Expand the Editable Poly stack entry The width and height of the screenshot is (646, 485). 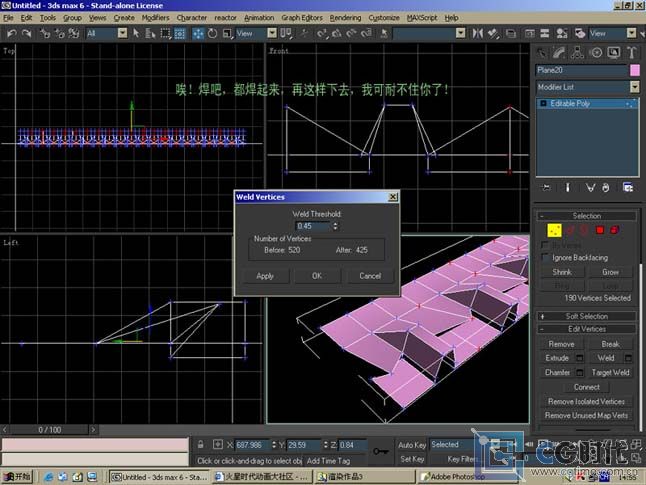click(543, 103)
